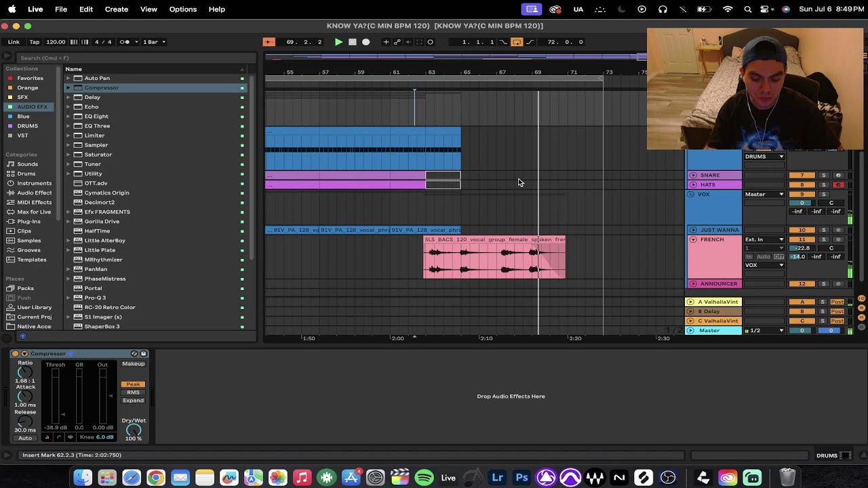Viewport: 868px width, 488px height.
Task: Open Spotify from the dock
Action: [x=424, y=478]
